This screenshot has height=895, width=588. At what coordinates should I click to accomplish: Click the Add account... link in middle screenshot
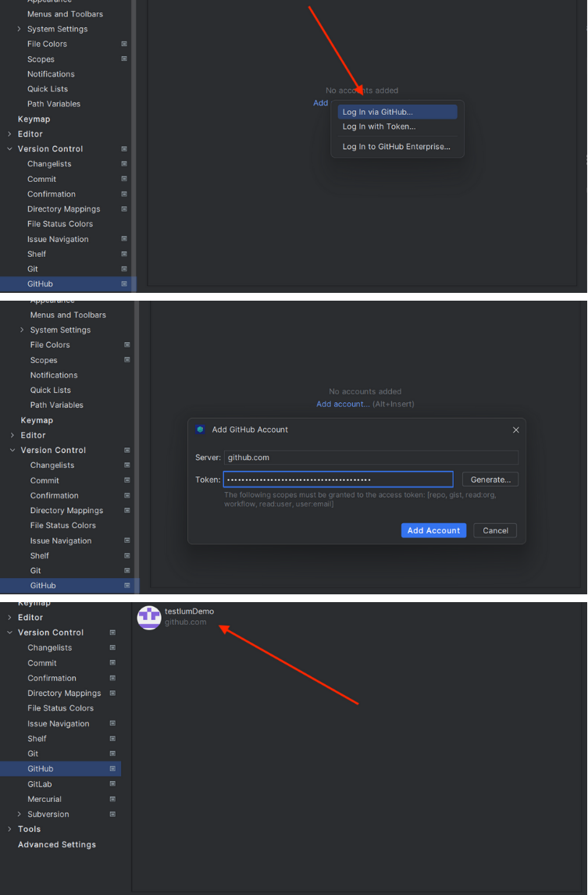click(343, 404)
